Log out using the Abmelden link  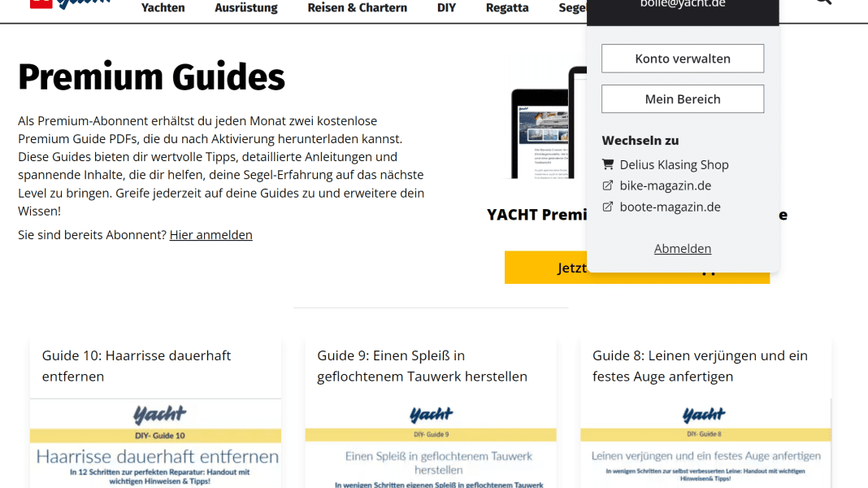coord(683,249)
